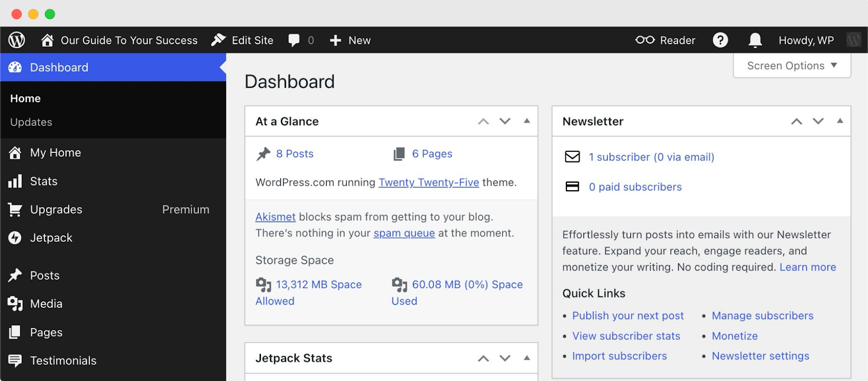Collapse the At a Glance panel

(527, 121)
